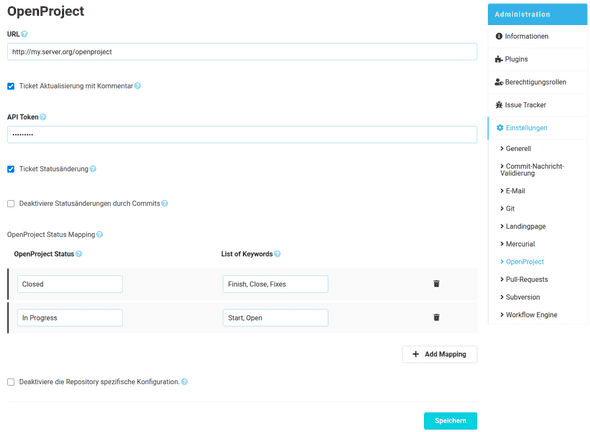The image size is (590, 432).
Task: Expand the Generell chevron in the sidebar
Action: pyautogui.click(x=502, y=149)
